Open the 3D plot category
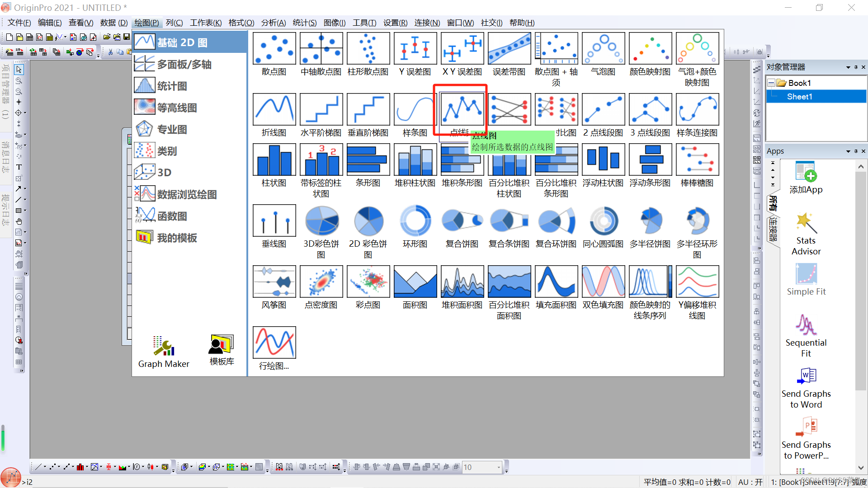This screenshot has width=868, height=488. (x=164, y=172)
